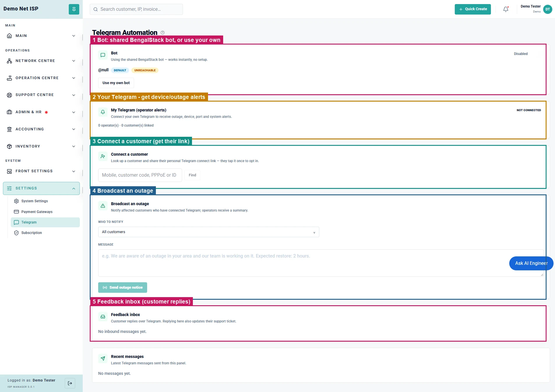555x392 pixels.
Task: Click Send outage notice button
Action: (123, 288)
